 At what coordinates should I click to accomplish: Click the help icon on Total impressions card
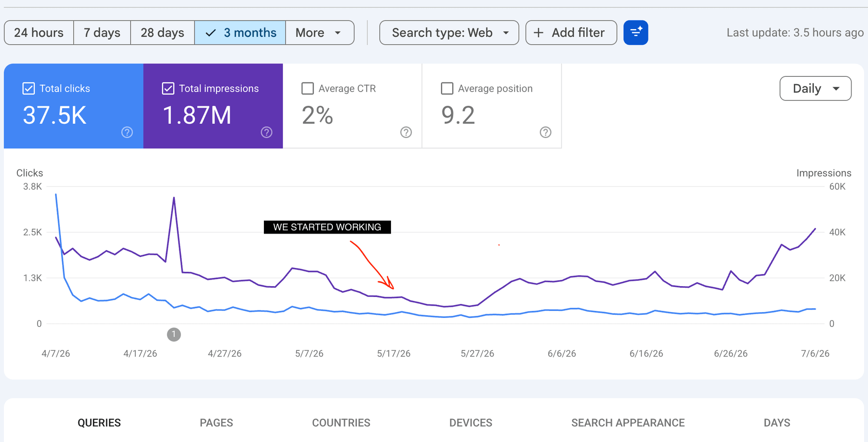point(266,132)
